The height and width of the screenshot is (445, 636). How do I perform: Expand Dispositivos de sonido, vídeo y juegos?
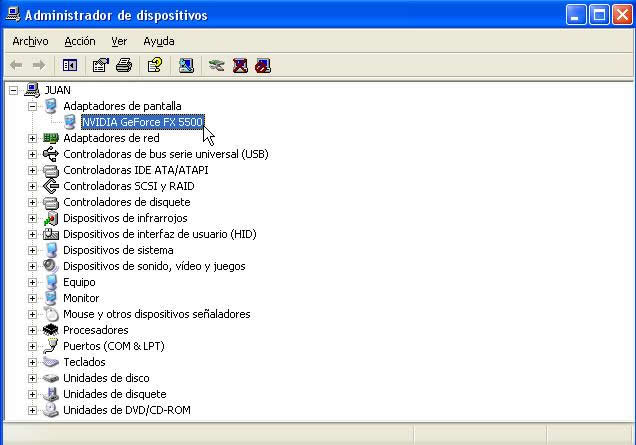(x=32, y=266)
